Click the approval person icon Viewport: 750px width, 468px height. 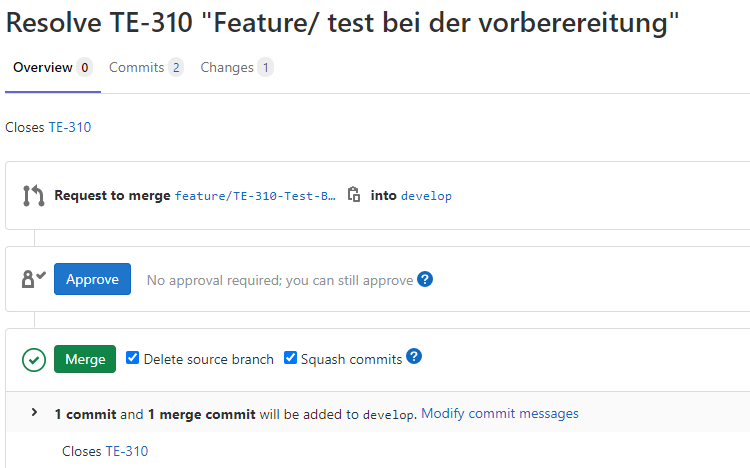[x=33, y=280]
